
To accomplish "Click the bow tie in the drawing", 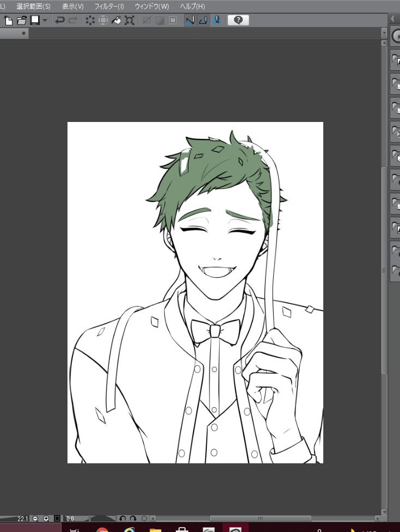I will 216,331.
